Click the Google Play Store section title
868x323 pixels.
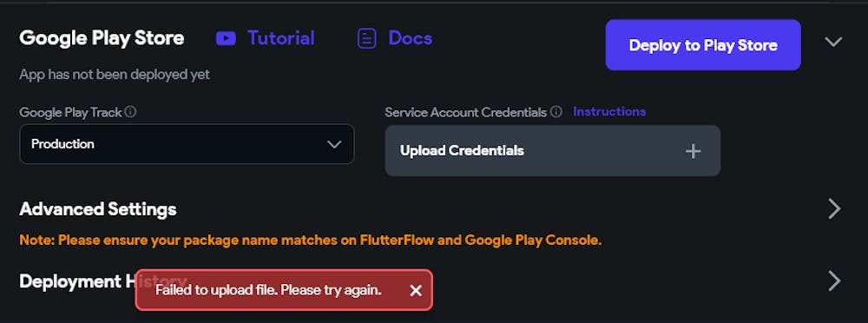point(102,38)
